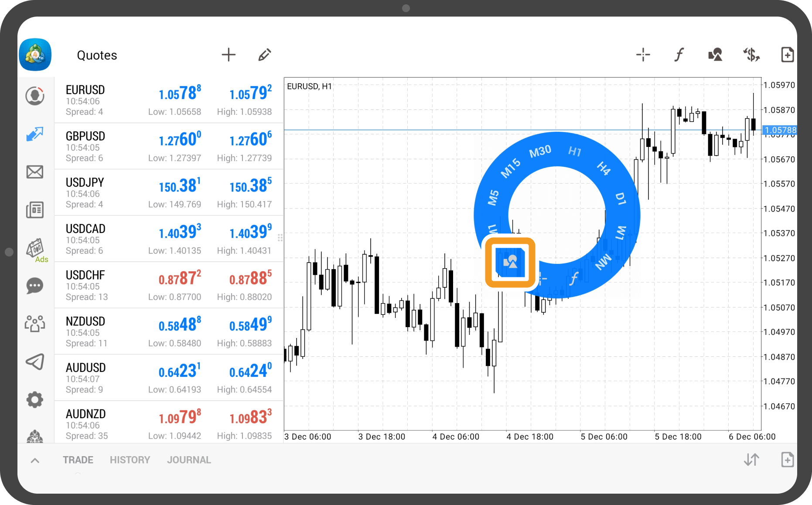Activate the crosshair tool in top toolbar
Viewport: 812px width, 505px height.
point(643,55)
